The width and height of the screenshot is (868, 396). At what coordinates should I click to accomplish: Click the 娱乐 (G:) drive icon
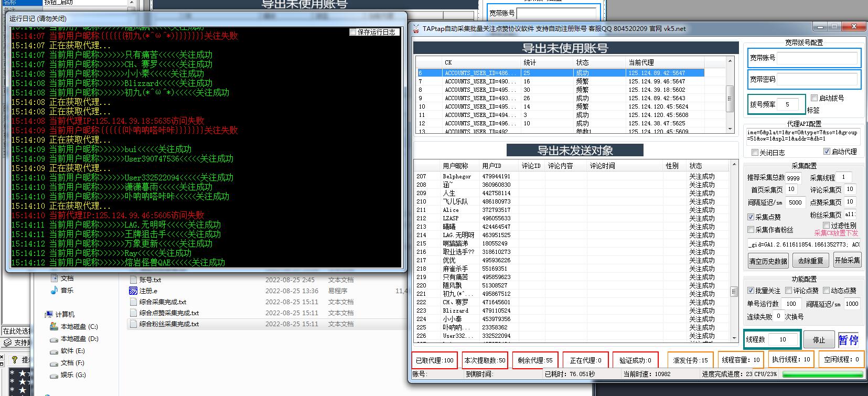[x=53, y=375]
